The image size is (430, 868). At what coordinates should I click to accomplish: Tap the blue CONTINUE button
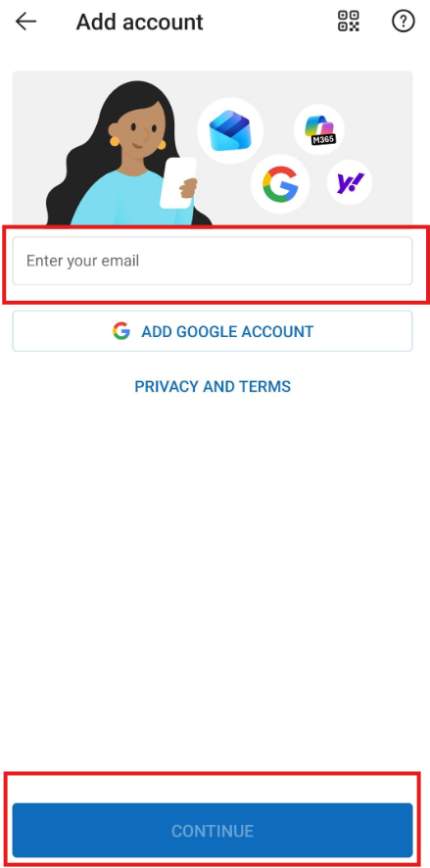(213, 831)
